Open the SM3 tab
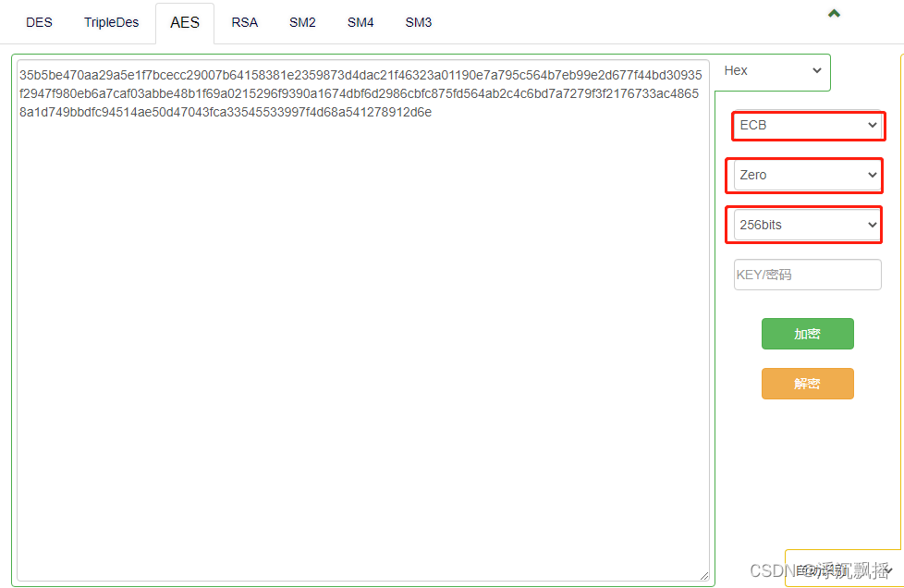Viewport: 904px width, 588px height. point(418,22)
